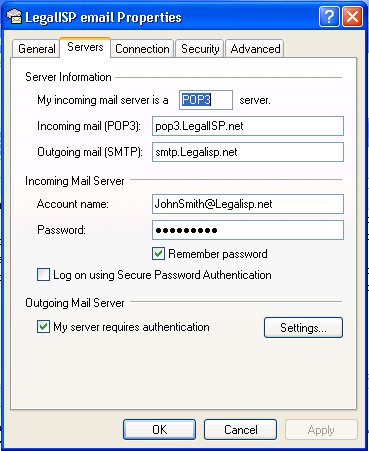The width and height of the screenshot is (369, 451).
Task: Click the Password field
Action: pos(248,230)
